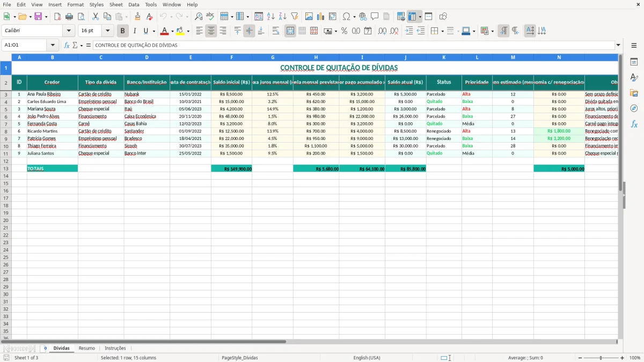This screenshot has width=644, height=362.
Task: Switch to the Instruções sheet tab
Action: [x=115, y=348]
